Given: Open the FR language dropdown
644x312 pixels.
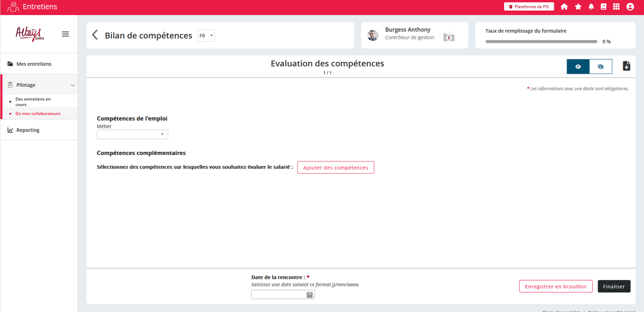Looking at the screenshot, I should tap(206, 36).
